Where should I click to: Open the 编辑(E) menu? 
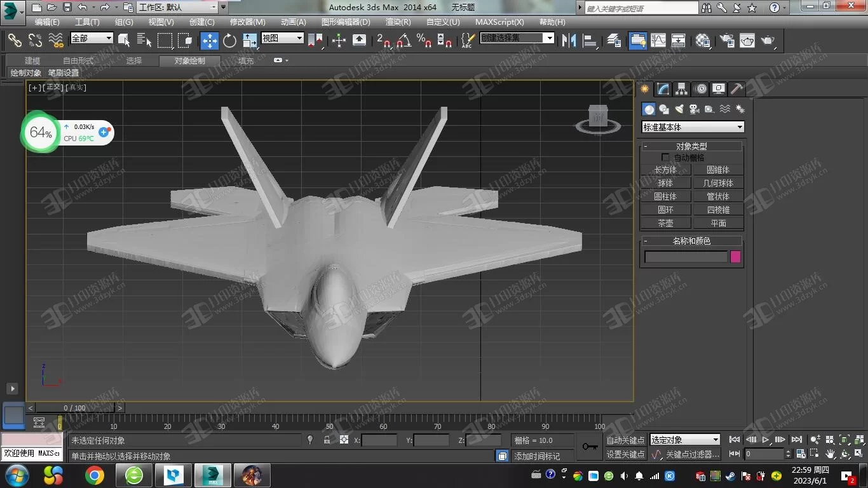[x=47, y=22]
